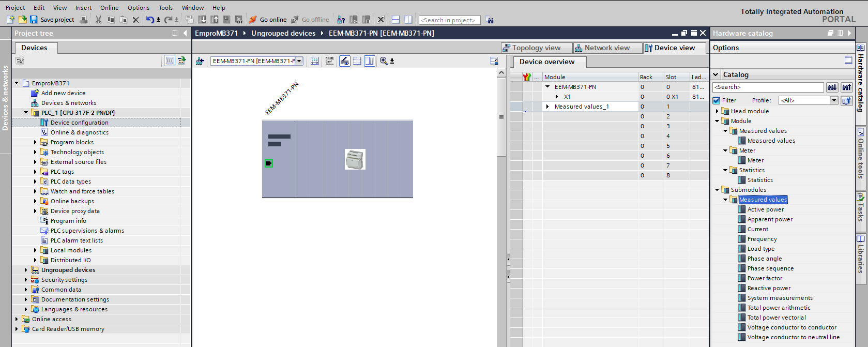Collapse the Catalog section chevron
Viewport: 868px width, 347px height.
point(716,74)
